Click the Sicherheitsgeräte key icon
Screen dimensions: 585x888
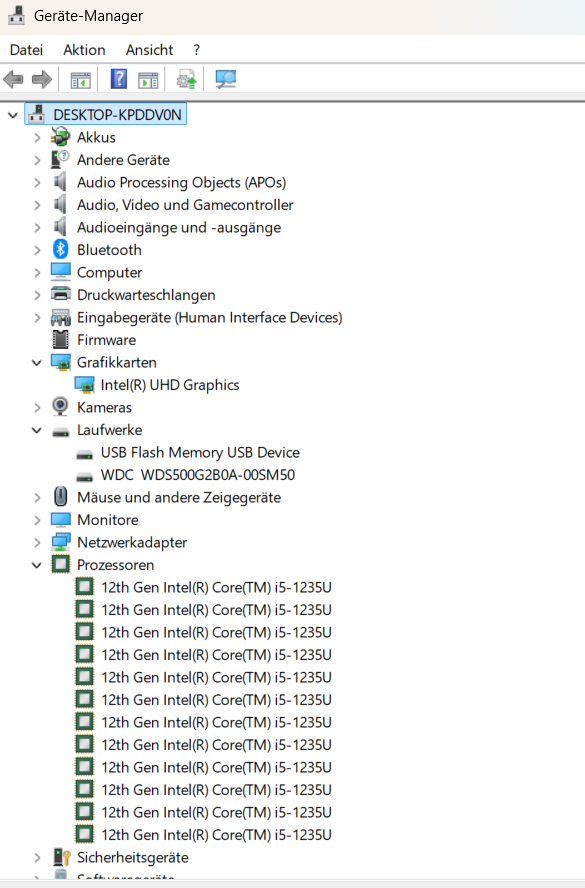(x=61, y=857)
